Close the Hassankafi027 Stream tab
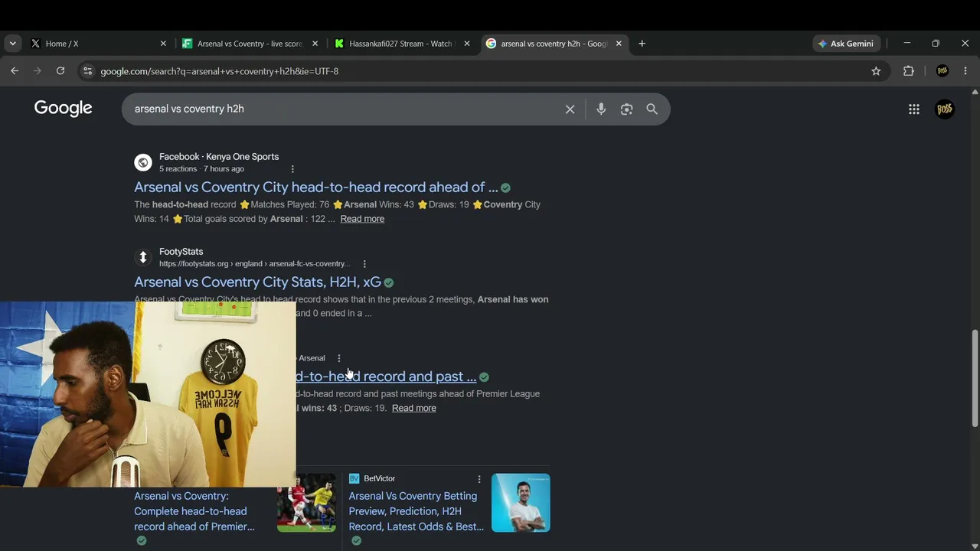The width and height of the screenshot is (980, 551). coord(466,44)
